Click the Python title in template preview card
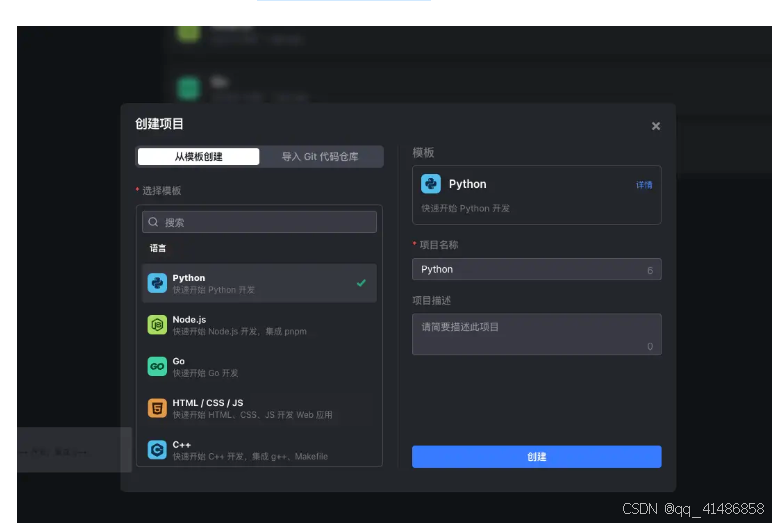 tap(467, 184)
